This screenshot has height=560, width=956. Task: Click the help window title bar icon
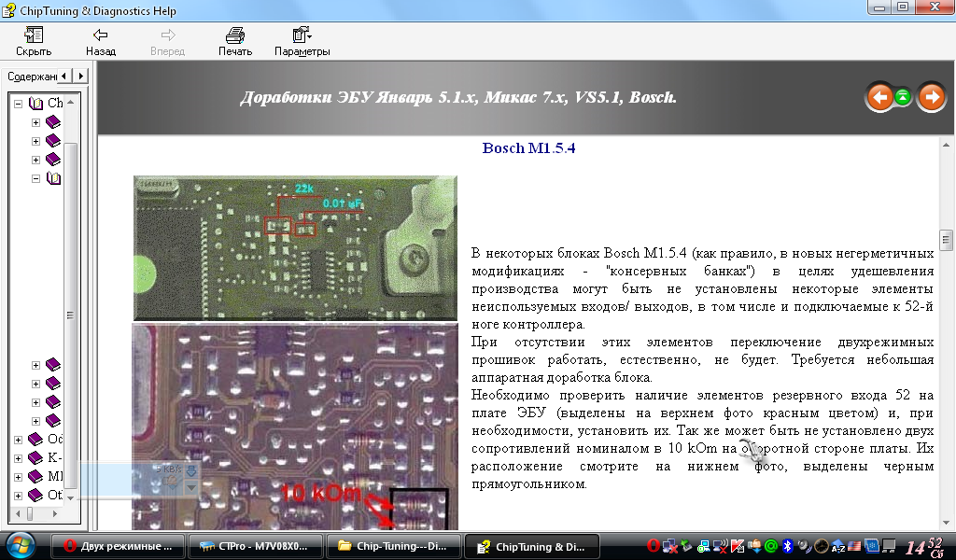tap(9, 9)
